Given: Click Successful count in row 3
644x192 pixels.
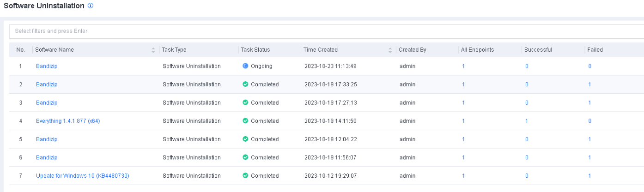Looking at the screenshot, I should tap(527, 102).
